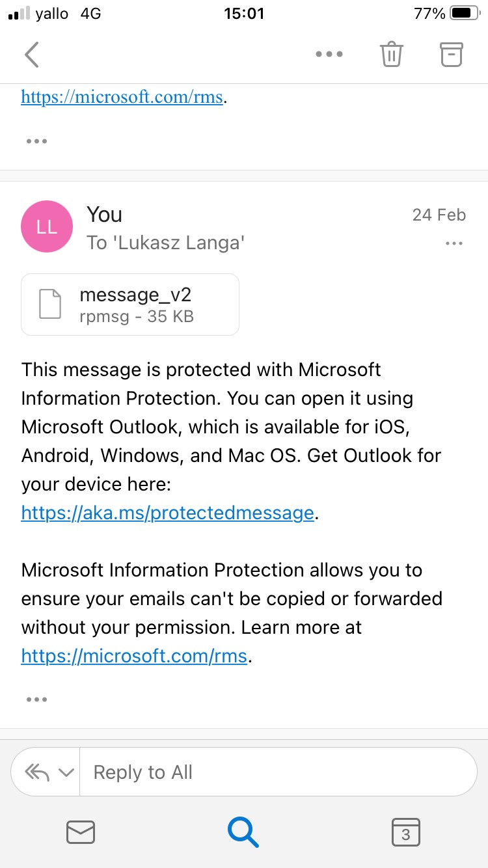Open the top microsoft.com/rms link
488x868 pixels.
122,98
